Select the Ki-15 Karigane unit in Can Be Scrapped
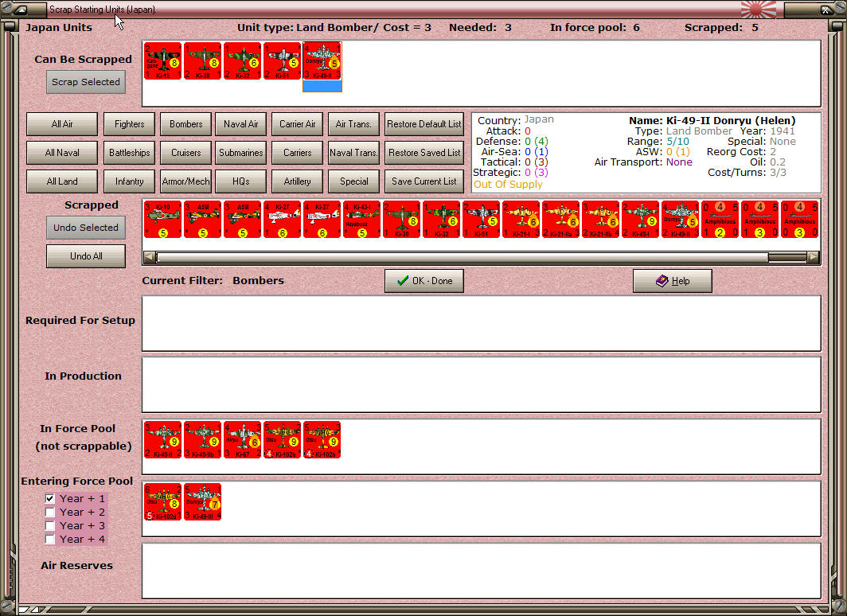Screen dimensions: 847x616 click(x=162, y=61)
